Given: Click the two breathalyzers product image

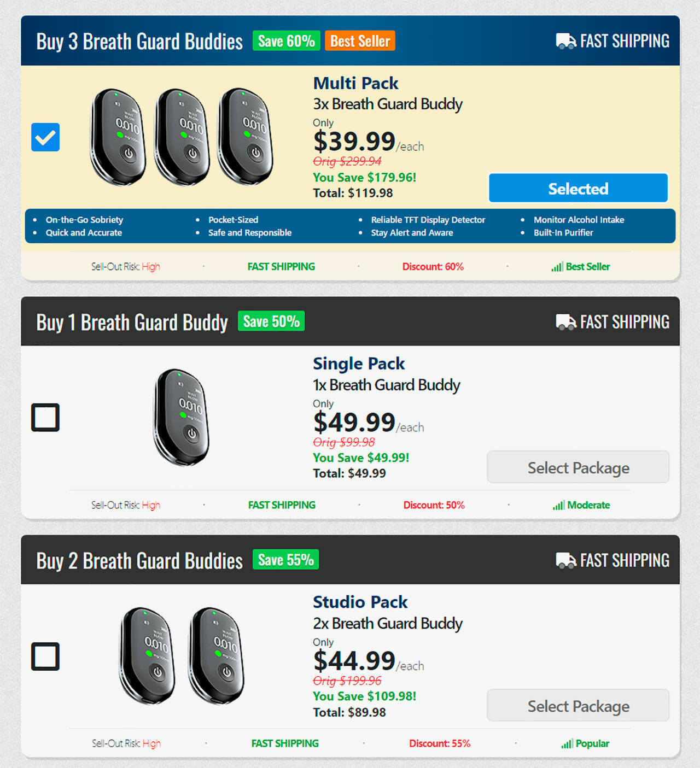Looking at the screenshot, I should 182,655.
